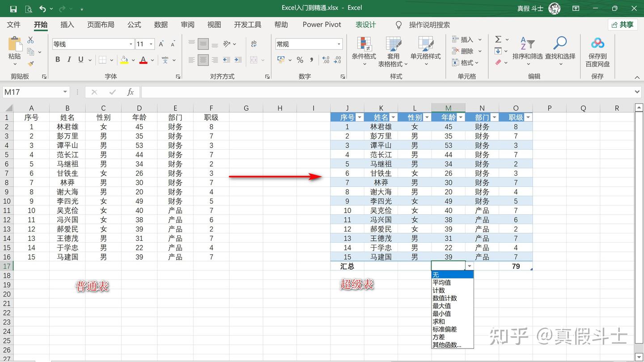Open the 性别 column filter dropdown
This screenshot has height=362, width=644.
[x=427, y=118]
